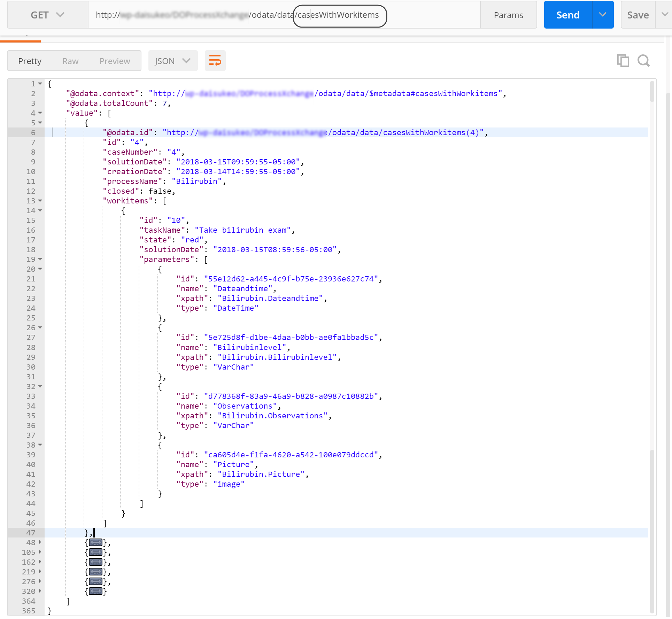Click the fold placeholder icon on line 48
The height and width of the screenshot is (619, 672).
click(95, 542)
